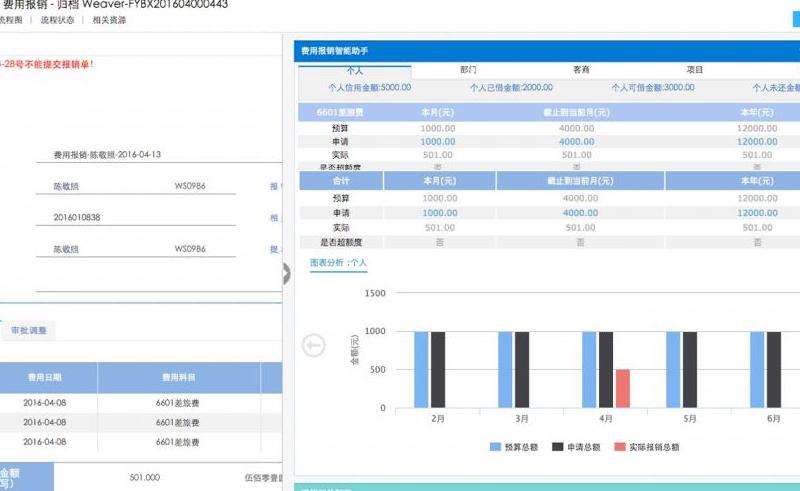Collapse the expense assistant panel handle

coord(286,273)
